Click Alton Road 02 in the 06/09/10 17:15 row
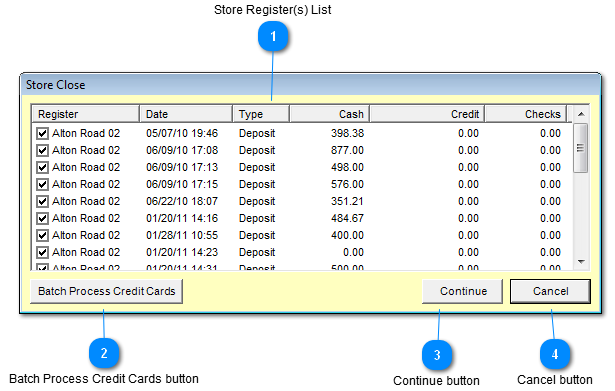Image resolution: width=615 pixels, height=391 pixels. coord(86,184)
